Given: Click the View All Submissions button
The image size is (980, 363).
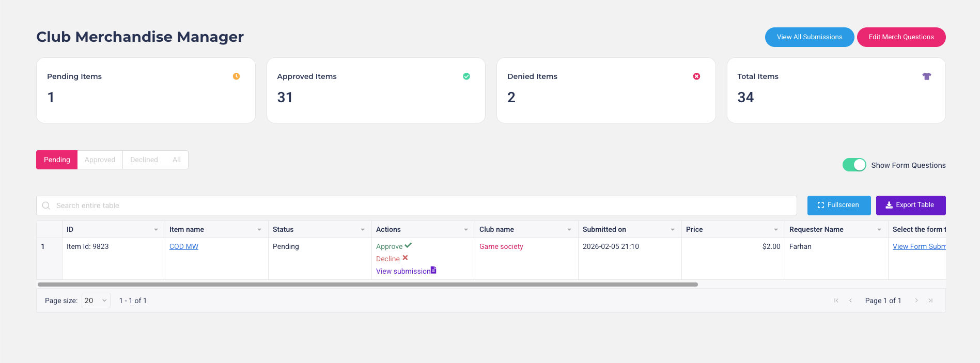Looking at the screenshot, I should tap(809, 37).
